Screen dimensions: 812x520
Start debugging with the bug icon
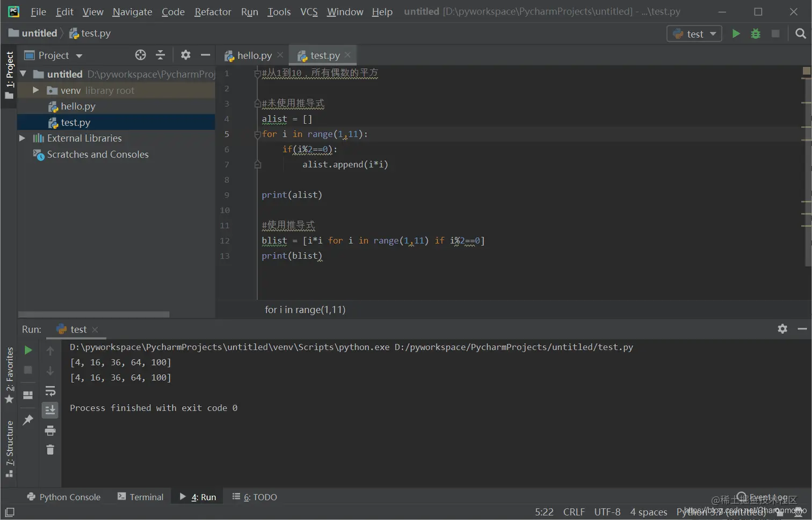(x=756, y=33)
